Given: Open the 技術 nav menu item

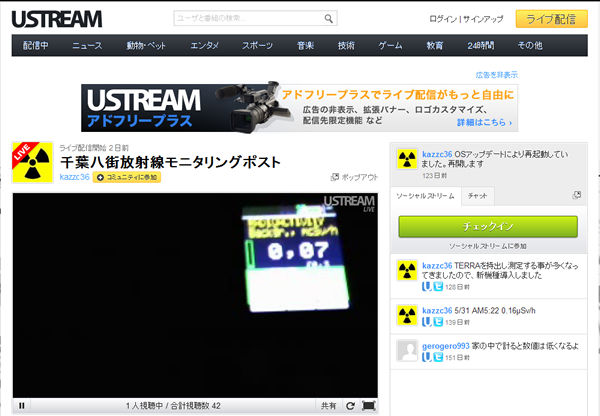Looking at the screenshot, I should 346,46.
